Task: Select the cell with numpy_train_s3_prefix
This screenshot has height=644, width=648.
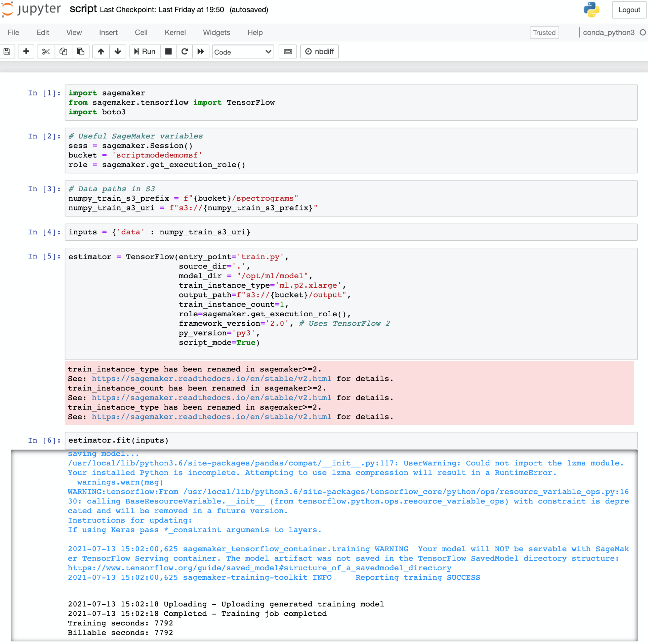Action: (351, 198)
